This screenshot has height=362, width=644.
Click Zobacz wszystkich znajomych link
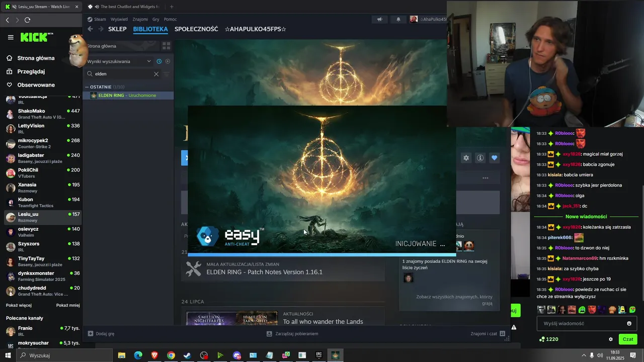coord(454,300)
